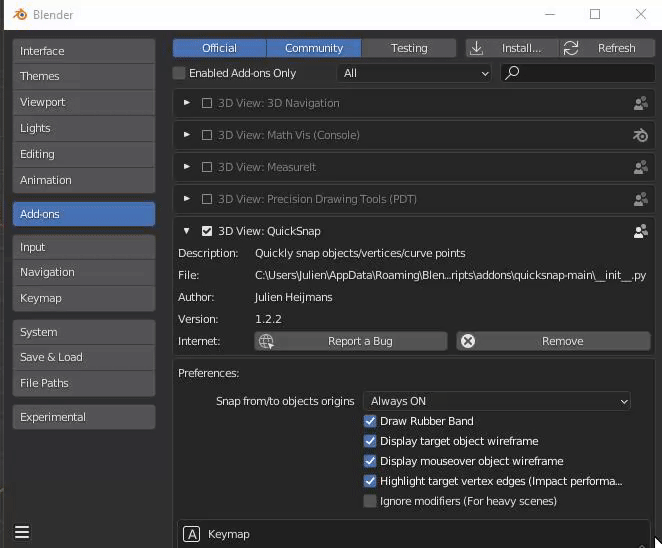Switch to the Keymap preferences section
Viewport: 662px width, 548px height.
83,298
